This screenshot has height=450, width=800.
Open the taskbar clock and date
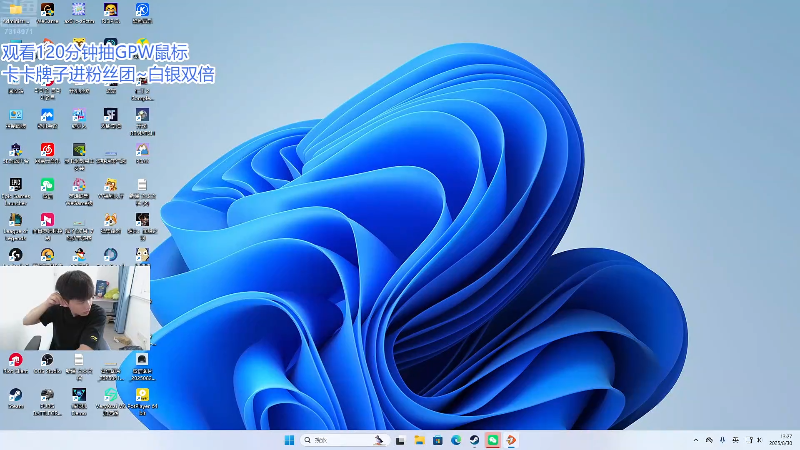782,440
